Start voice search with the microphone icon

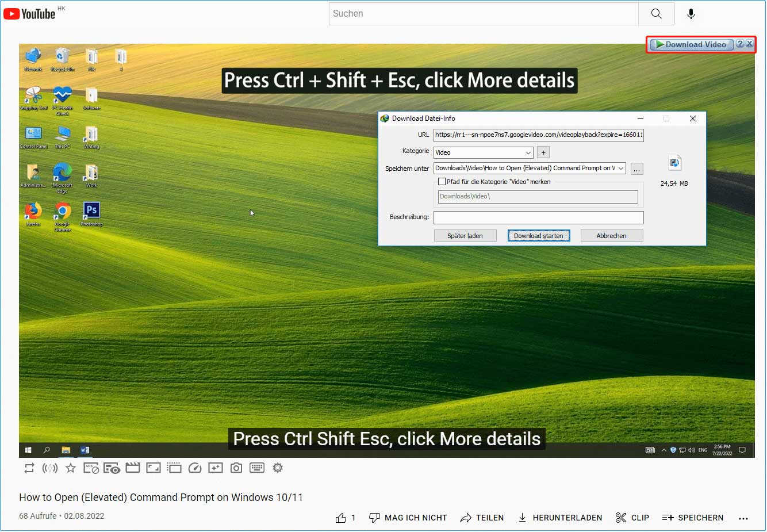pyautogui.click(x=691, y=14)
